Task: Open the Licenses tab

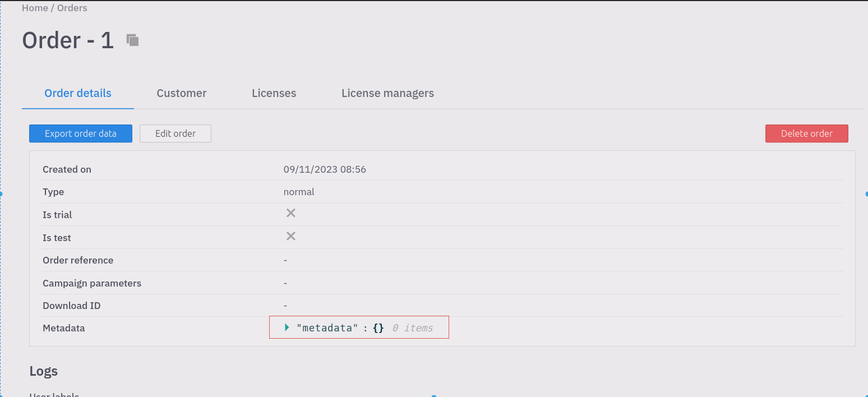Action: 274,93
